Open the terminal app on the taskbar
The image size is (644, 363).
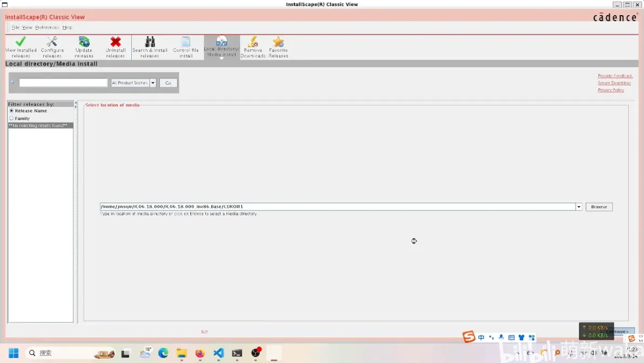point(237,353)
